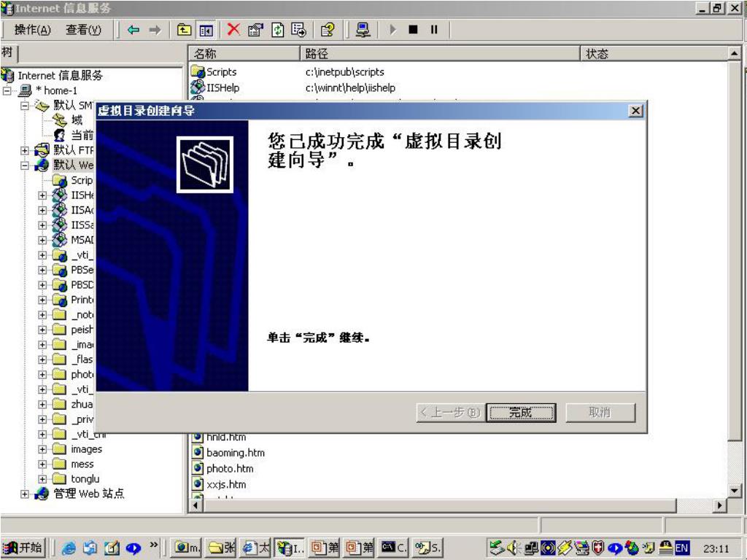
Task: Click the quick launch overflow chevron
Action: pyautogui.click(x=153, y=545)
